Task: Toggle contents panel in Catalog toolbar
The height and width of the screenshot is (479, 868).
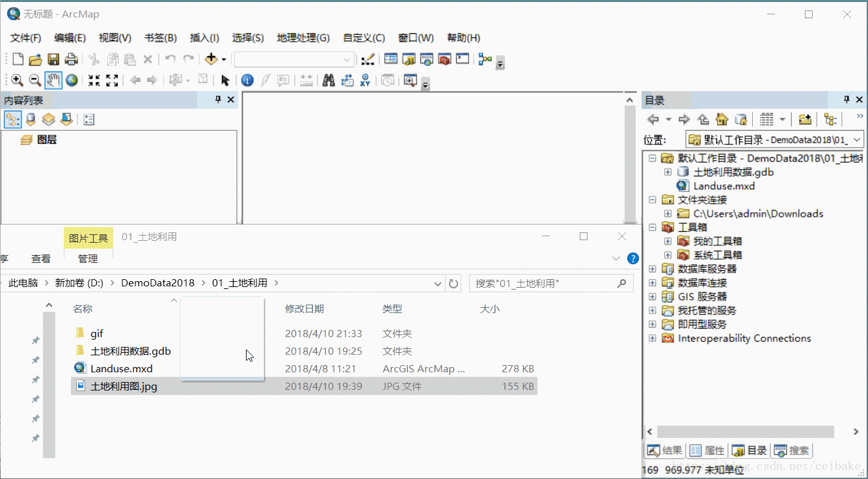Action: point(830,119)
